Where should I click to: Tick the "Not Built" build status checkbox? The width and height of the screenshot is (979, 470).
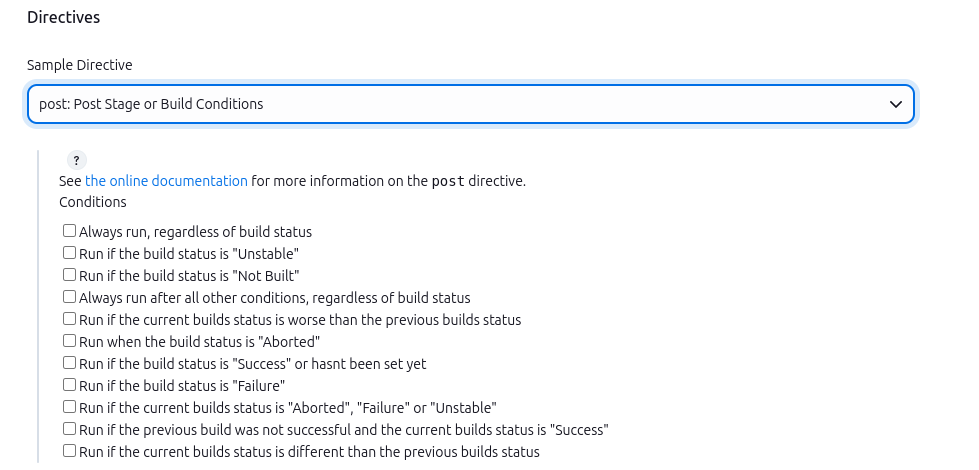(70, 275)
